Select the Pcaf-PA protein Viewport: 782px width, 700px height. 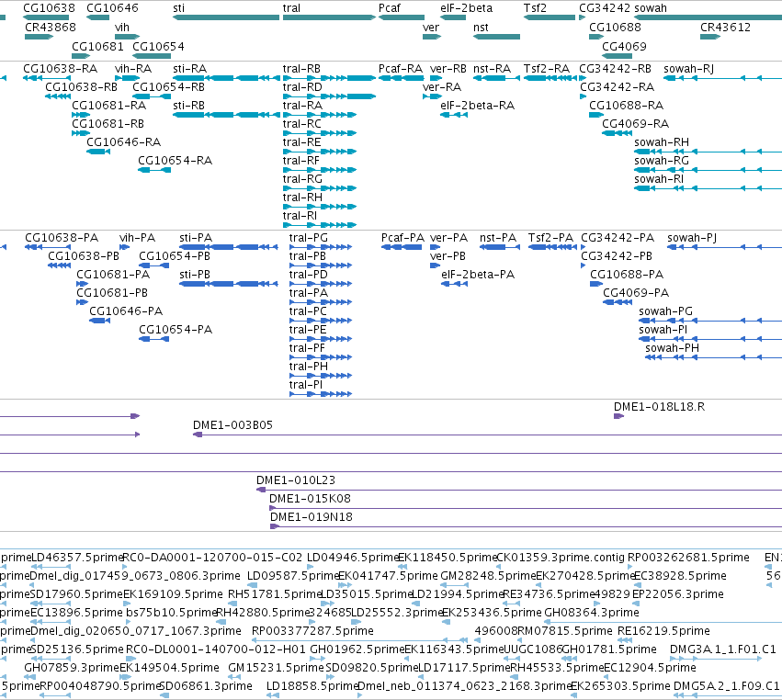coord(402,247)
